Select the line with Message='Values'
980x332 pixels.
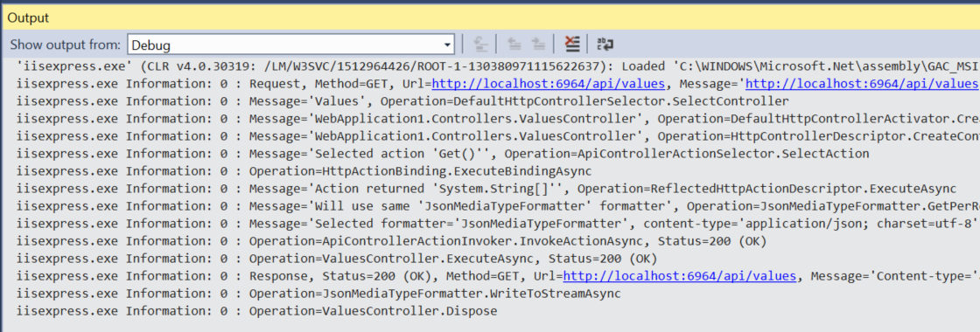pos(402,100)
